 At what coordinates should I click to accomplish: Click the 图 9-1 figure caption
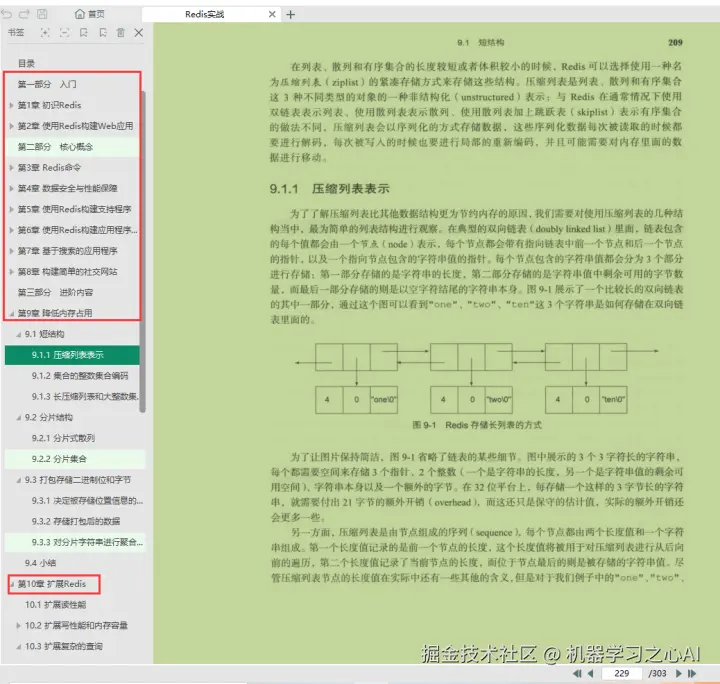[x=477, y=425]
